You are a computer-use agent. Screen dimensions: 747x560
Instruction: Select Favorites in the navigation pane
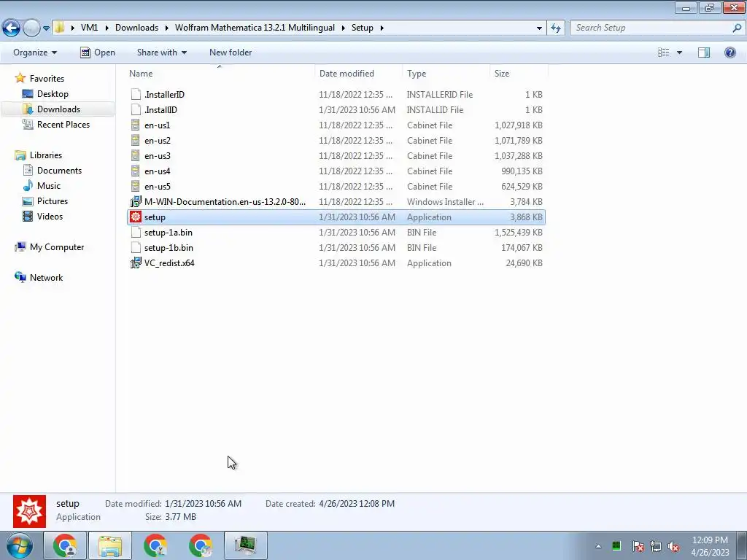coord(47,79)
